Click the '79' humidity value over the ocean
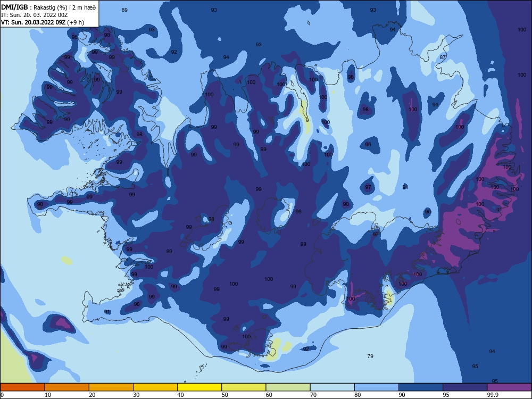The height and width of the screenshot is (399, 532). click(370, 356)
